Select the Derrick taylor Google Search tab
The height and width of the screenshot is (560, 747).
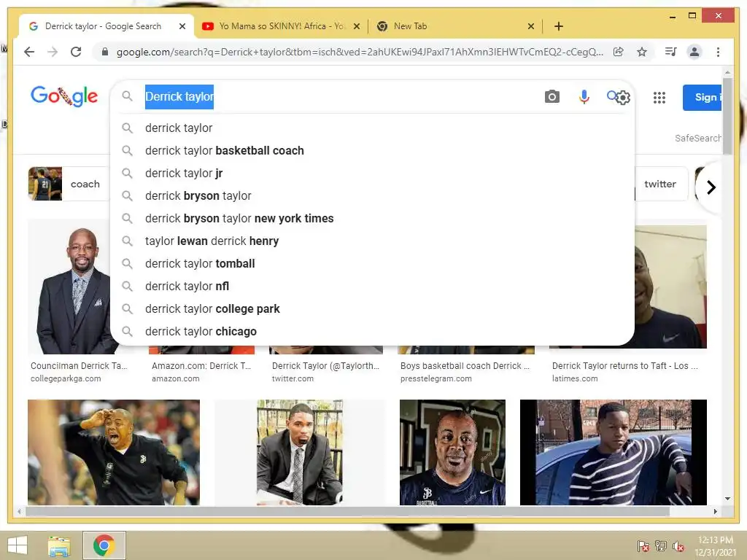pyautogui.click(x=102, y=26)
